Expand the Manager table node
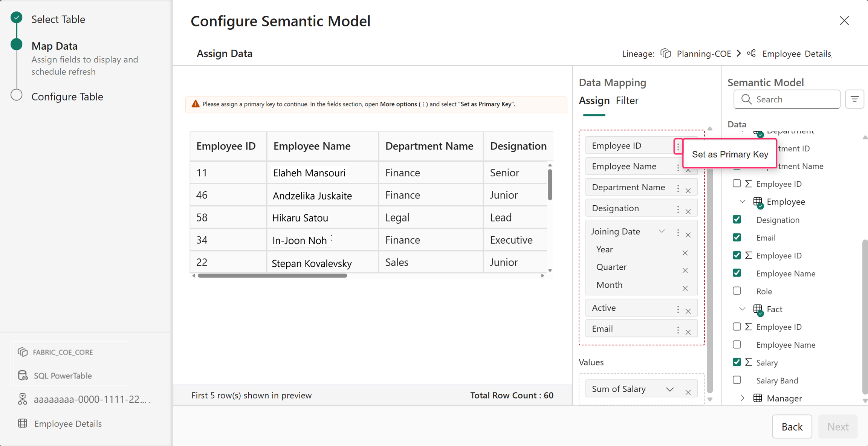Screen dimensions: 868x446 (742, 398)
